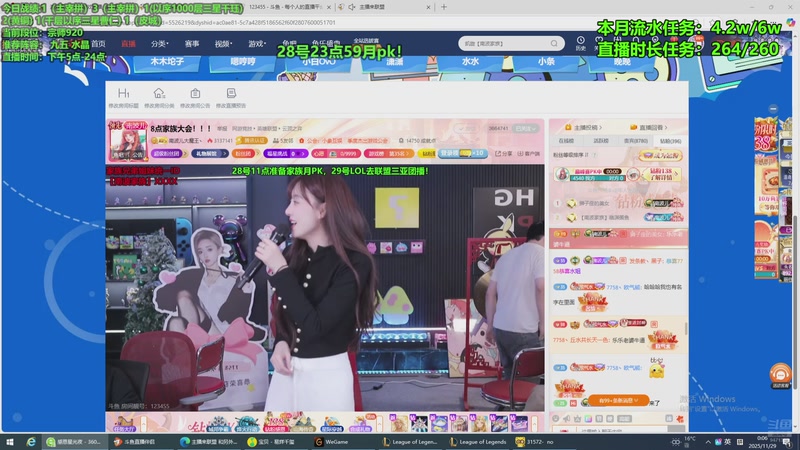
Task: Click the minus collapse button on the right sidebar
Action: click(x=773, y=109)
